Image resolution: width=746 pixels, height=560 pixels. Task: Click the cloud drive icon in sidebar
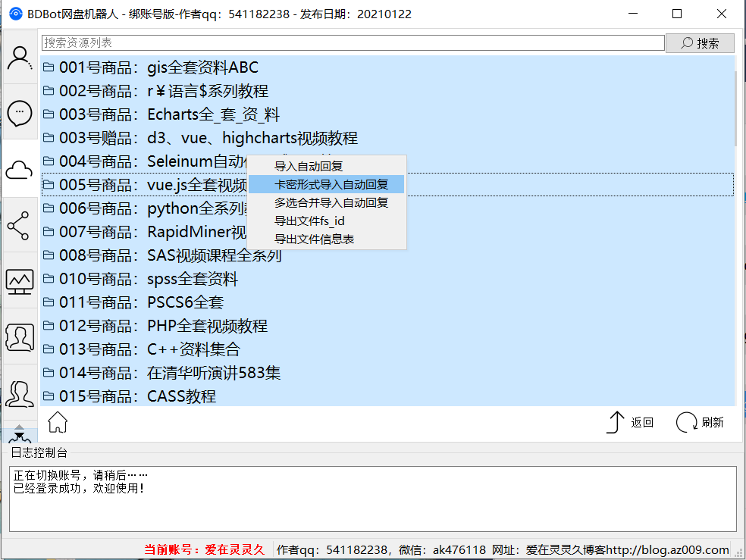coord(19,169)
